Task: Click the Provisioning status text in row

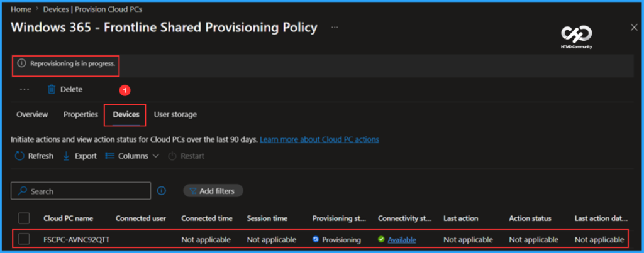Action: pyautogui.click(x=341, y=240)
